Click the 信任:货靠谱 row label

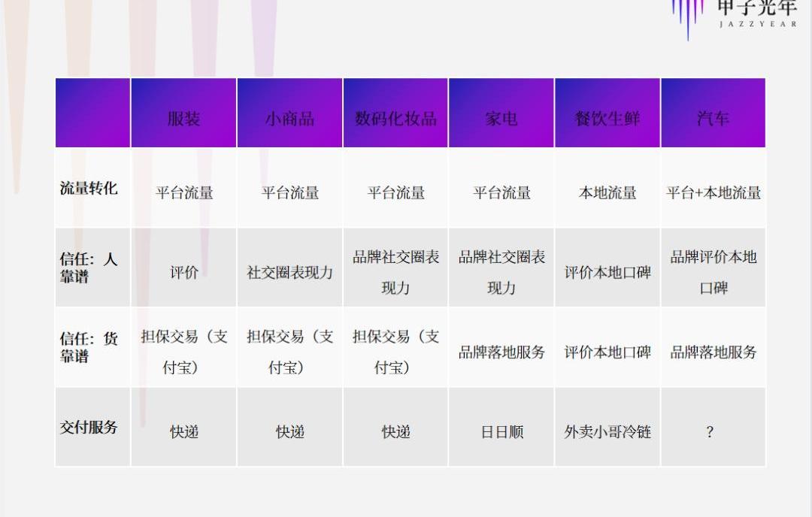tap(89, 347)
